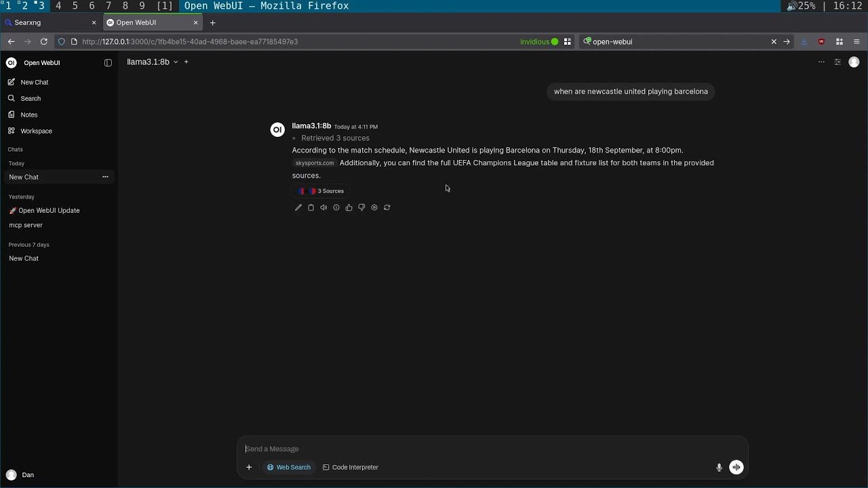Start a New Chat from sidebar
The height and width of the screenshot is (488, 868).
[x=34, y=82]
